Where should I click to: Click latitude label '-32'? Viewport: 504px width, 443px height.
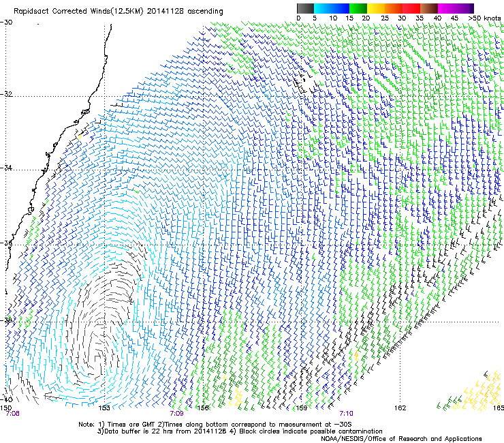coord(6,94)
